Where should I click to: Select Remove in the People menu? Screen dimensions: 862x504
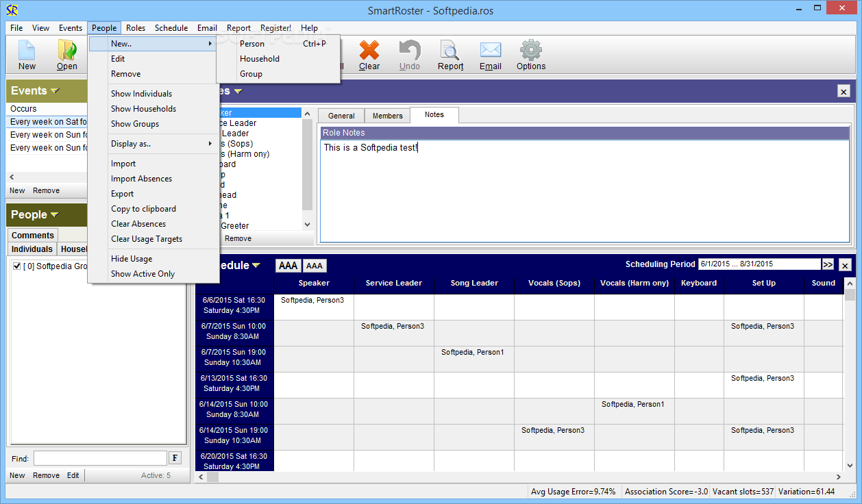pos(153,73)
